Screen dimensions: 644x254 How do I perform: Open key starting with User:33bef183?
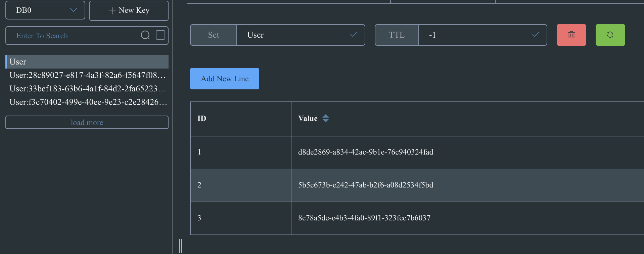pos(87,89)
